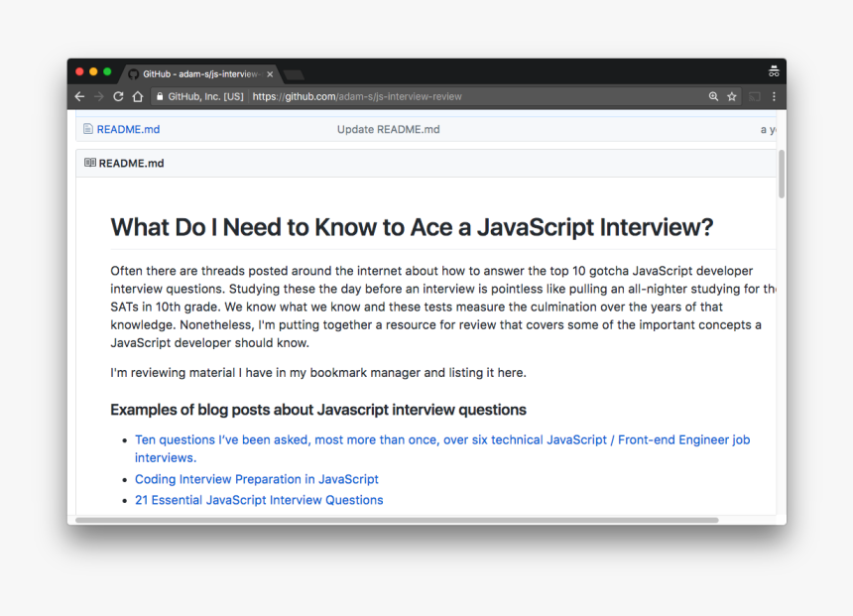
Task: Click the incognito icon in title bar
Action: [x=774, y=72]
